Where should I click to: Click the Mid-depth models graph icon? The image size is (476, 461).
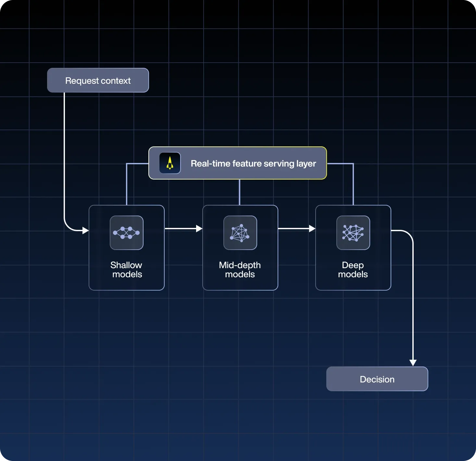point(240,233)
